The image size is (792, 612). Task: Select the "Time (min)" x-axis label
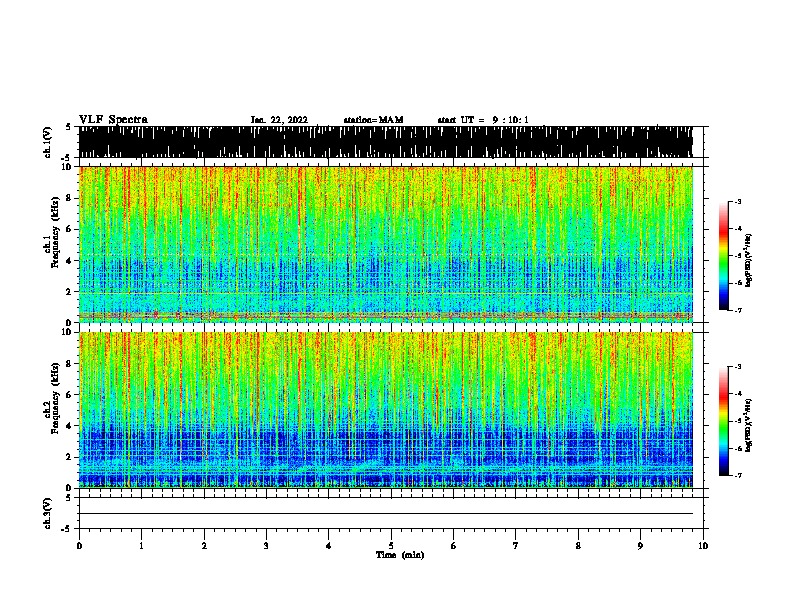[400, 555]
